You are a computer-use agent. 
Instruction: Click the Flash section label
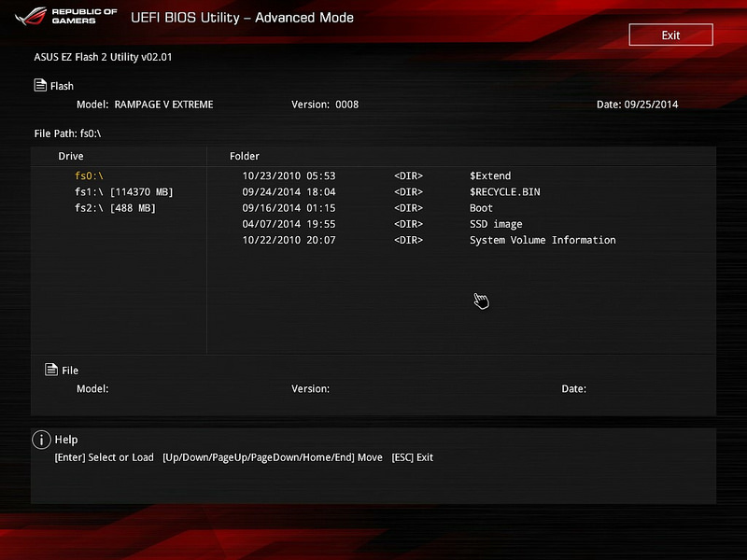tap(62, 86)
